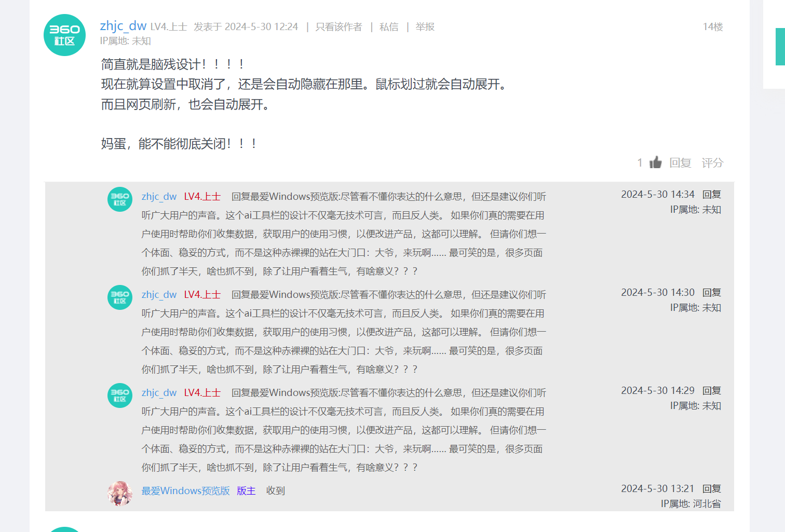Reply to the 14:30 comment

click(712, 292)
